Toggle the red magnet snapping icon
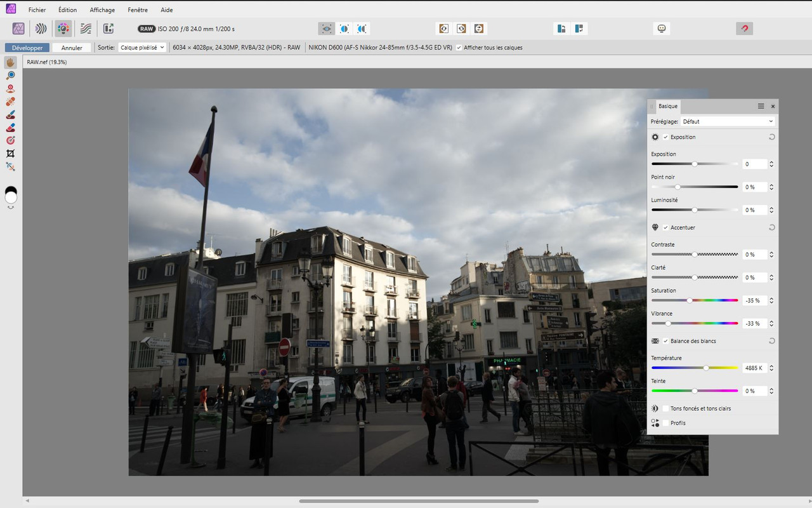The image size is (812, 508). click(x=745, y=29)
